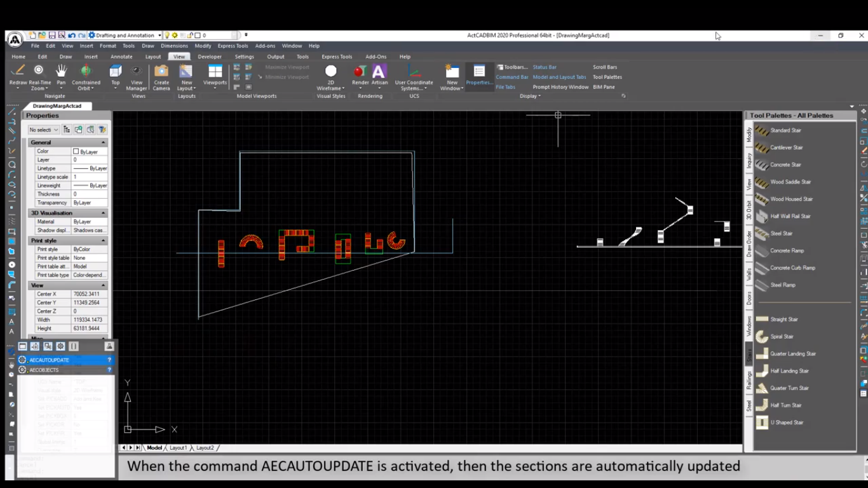Toggle Prompt History Window
Image resolution: width=868 pixels, height=488 pixels.
point(560,87)
